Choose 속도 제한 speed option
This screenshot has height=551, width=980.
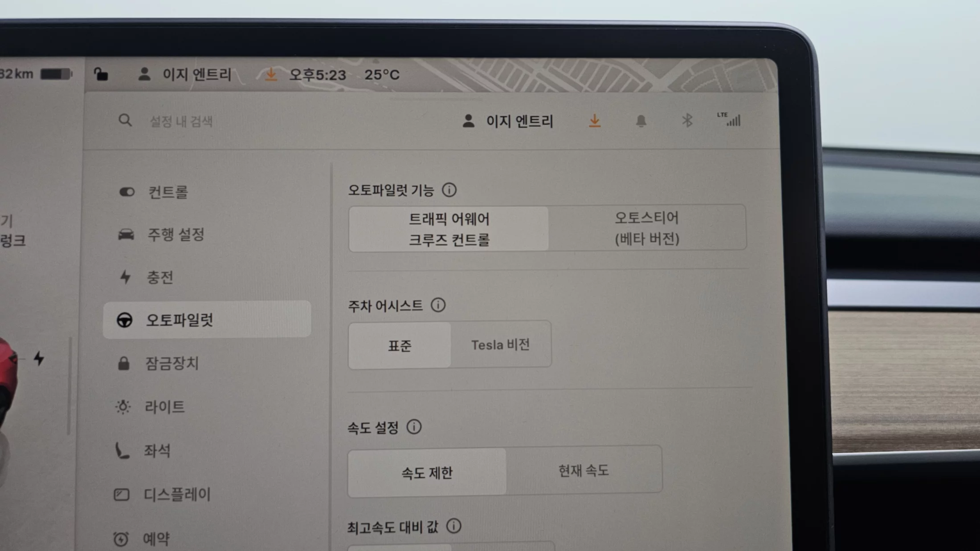point(427,472)
